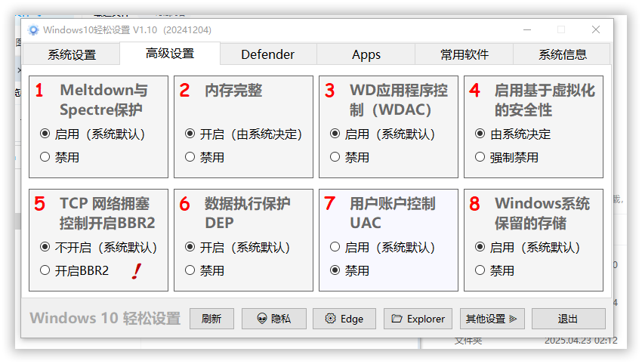Viewport: 642px width, 364px height.
Task: Click the window title Windows10轻松设置 V1.10
Action: pos(128,30)
